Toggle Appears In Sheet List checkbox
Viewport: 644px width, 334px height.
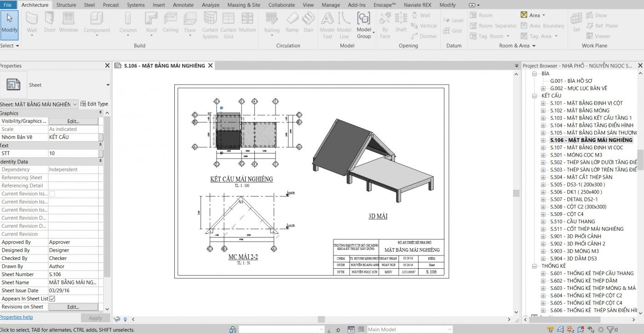52,299
